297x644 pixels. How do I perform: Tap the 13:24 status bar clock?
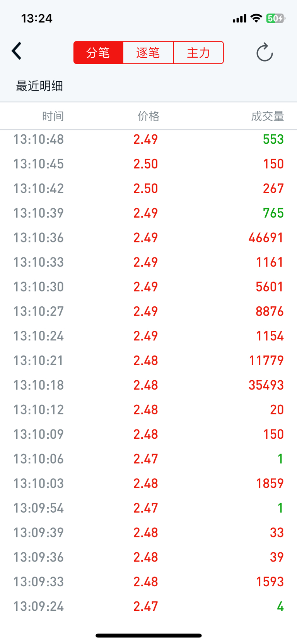pyautogui.click(x=37, y=18)
